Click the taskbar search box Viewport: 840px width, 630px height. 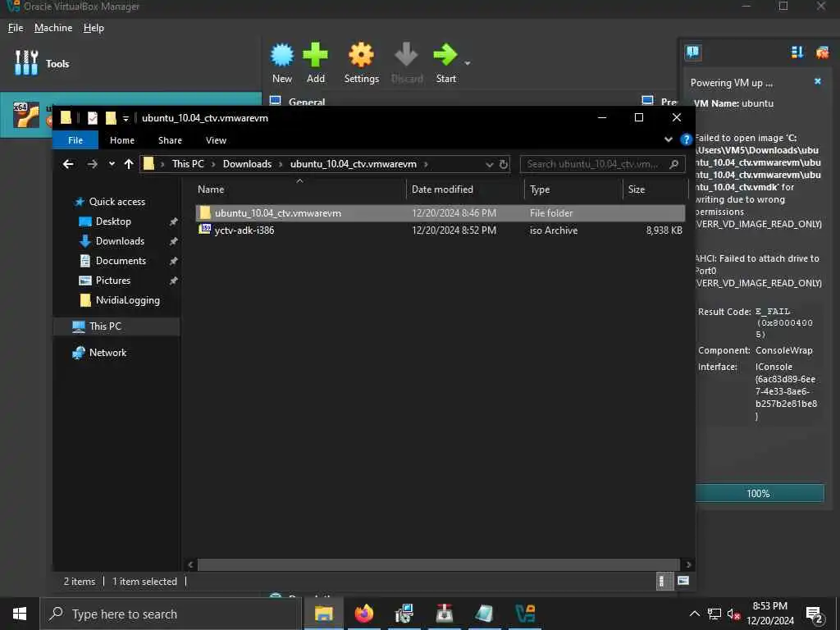pyautogui.click(x=171, y=614)
